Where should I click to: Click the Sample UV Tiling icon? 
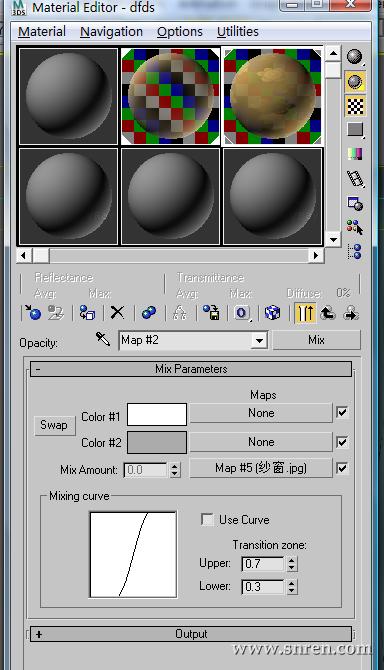[x=355, y=129]
